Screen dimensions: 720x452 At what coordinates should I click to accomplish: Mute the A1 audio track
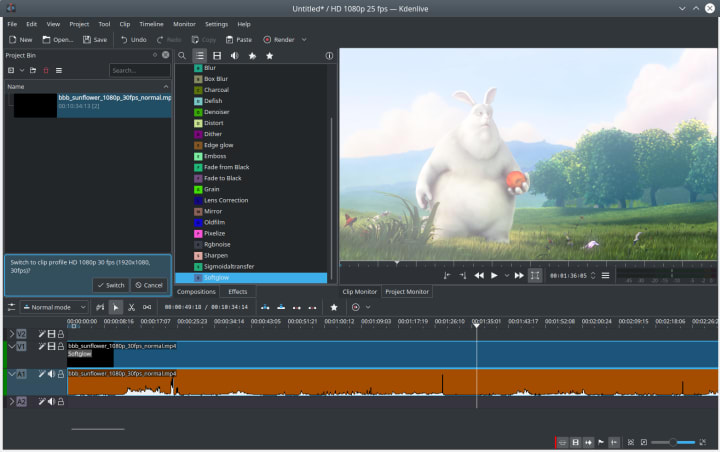51,374
